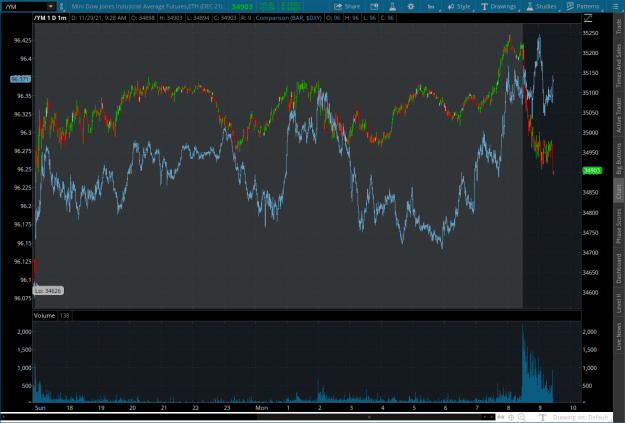This screenshot has height=423, width=625.
Task: Open the Level II sidebar tab
Action: coord(619,303)
